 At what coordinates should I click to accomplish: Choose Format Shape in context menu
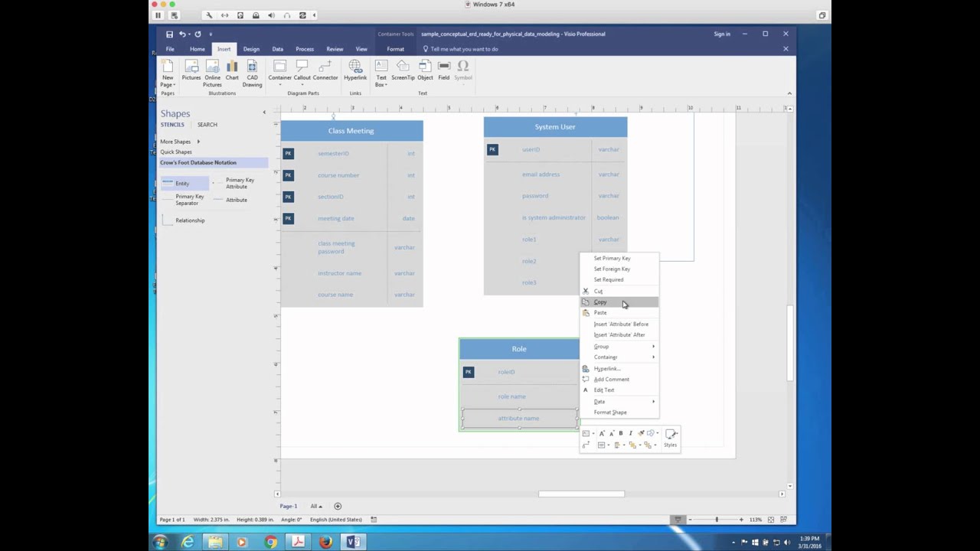tap(619, 412)
